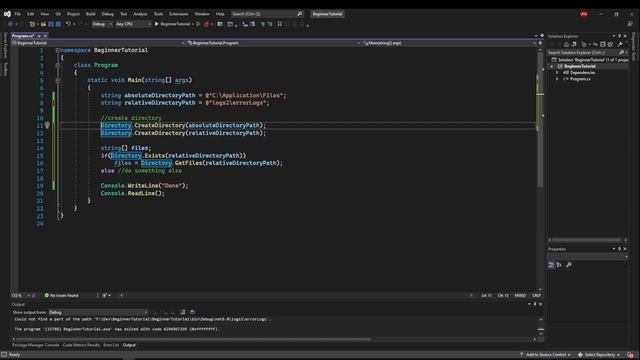Click Solution Explorer search magnifier icon
This screenshot has height=360, width=640.
(x=621, y=52)
